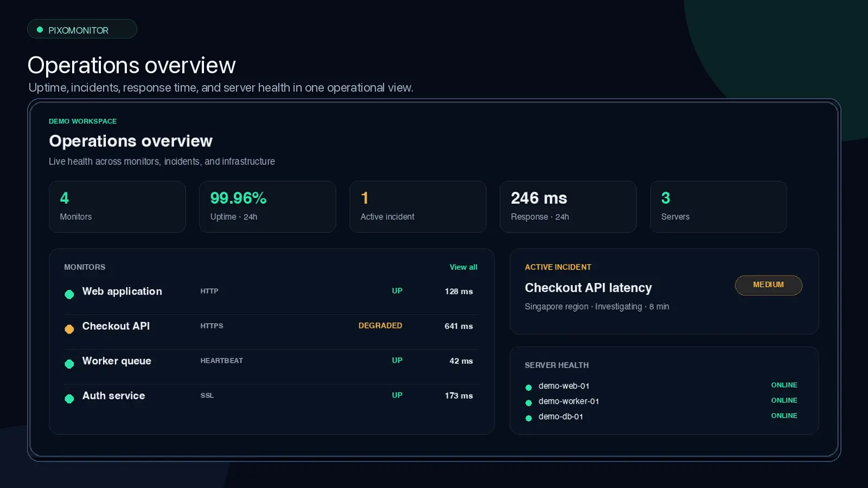Viewport: 868px width, 488px height.
Task: Open the Checkout API monitor name
Action: click(x=116, y=326)
